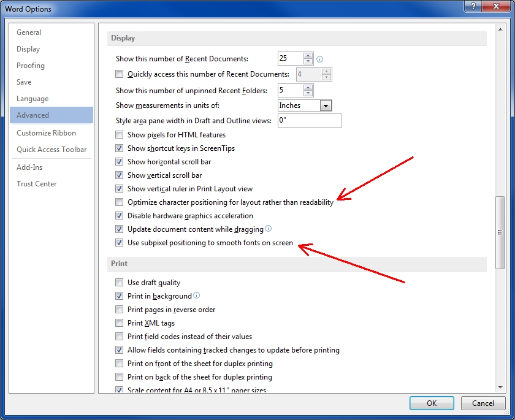This screenshot has height=420, width=515.
Task: Open the measurement units dropdown showing Inches
Action: coord(326,105)
